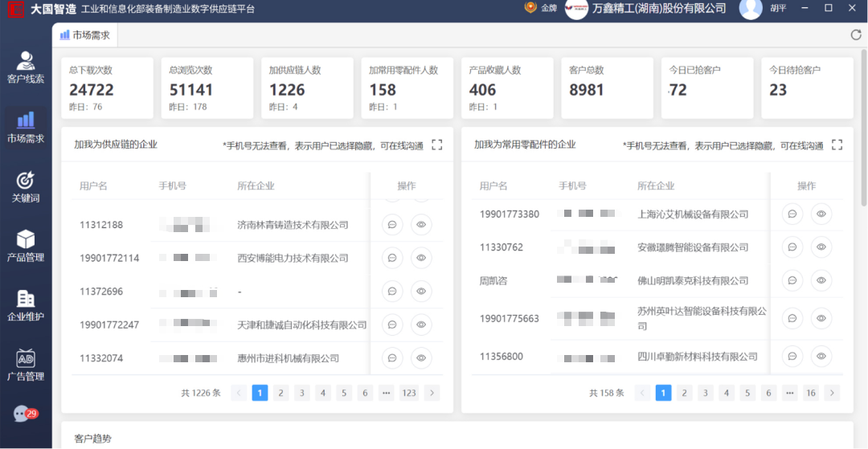Viewport: 868px width, 449px height.
Task: Go to 企业维护 in sidebar
Action: 26,305
